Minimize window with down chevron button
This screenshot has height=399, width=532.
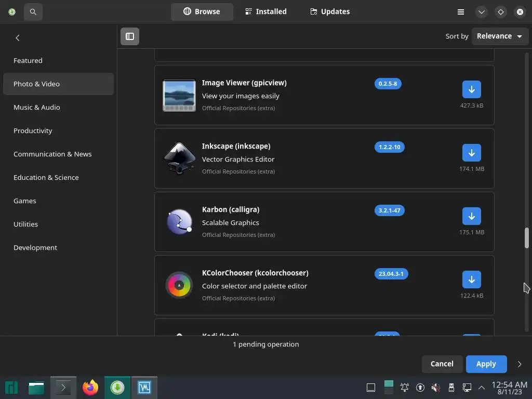point(482,12)
